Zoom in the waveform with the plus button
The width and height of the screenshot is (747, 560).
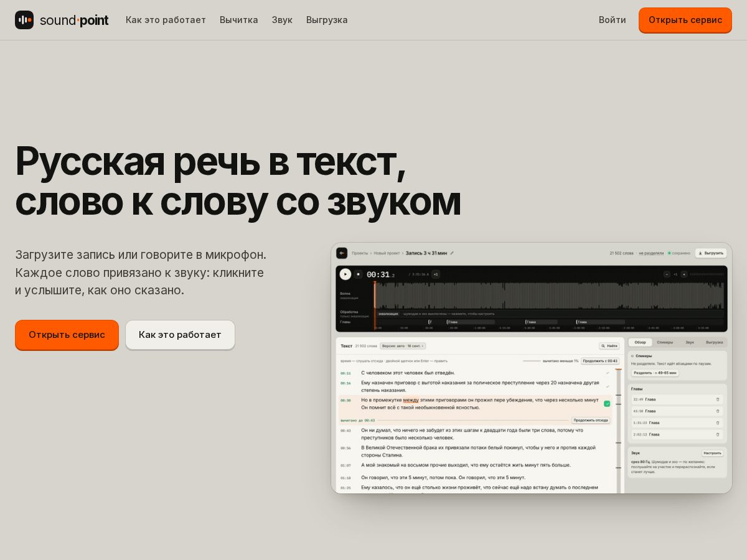point(684,274)
